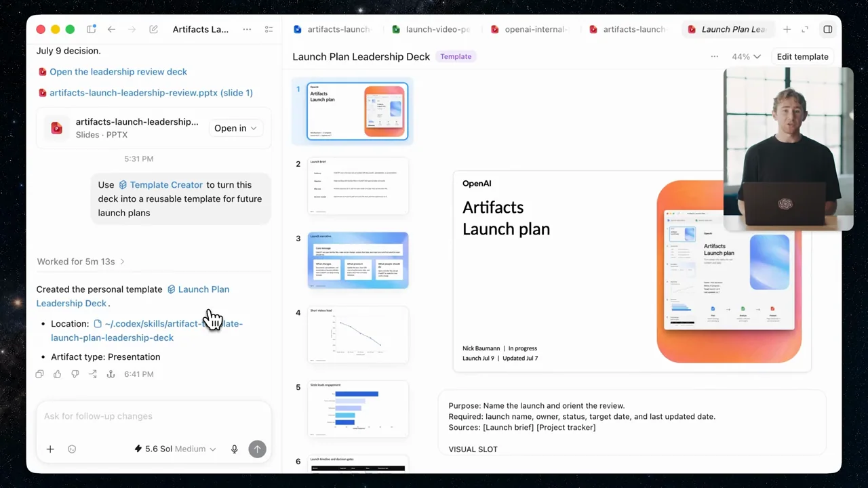Click 'Sources: [Launch brief] [Project tracker]' text
The height and width of the screenshot is (488, 868).
(522, 427)
